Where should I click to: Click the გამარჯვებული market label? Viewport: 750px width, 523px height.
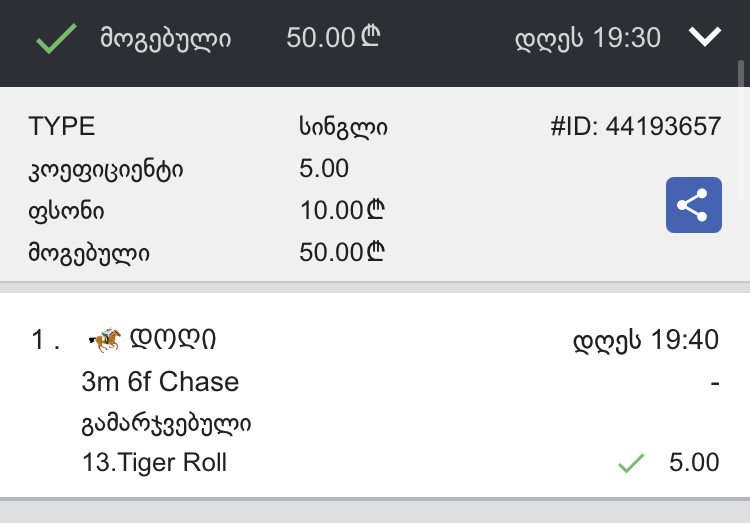166,423
